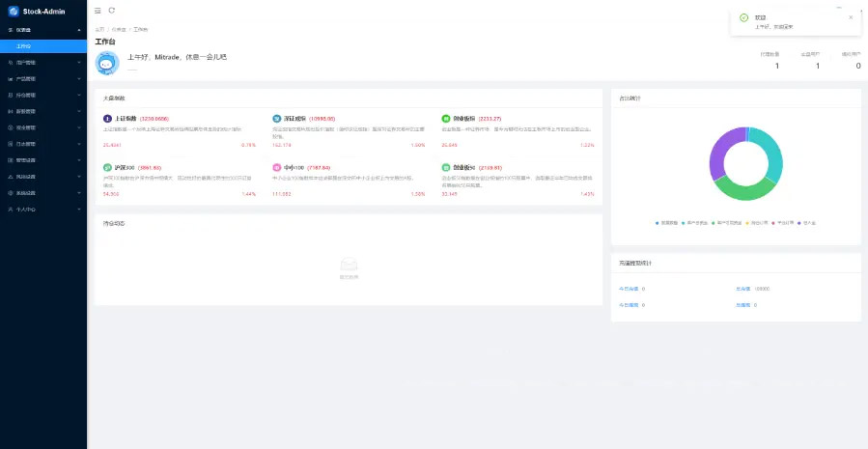868x449 pixels.
Task: Click the 0.79% change on 上证指数 card
Action: point(248,145)
